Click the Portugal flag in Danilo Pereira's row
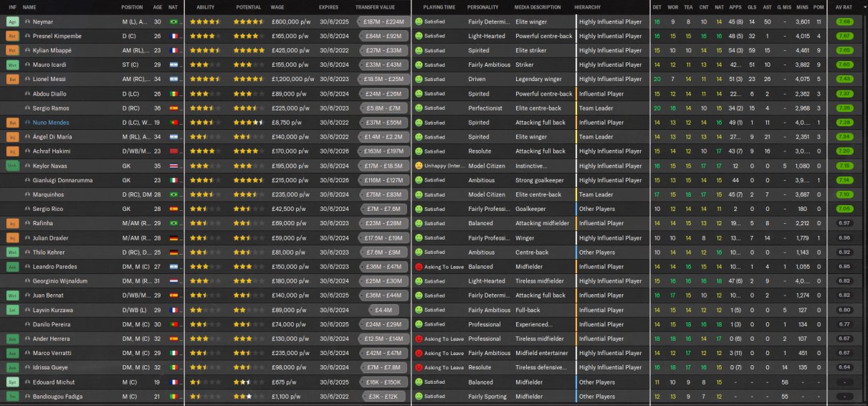 pos(173,324)
